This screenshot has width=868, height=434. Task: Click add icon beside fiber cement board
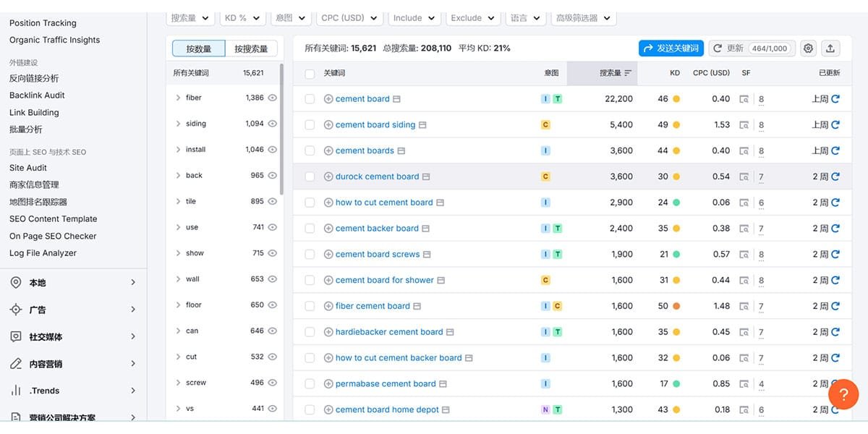click(328, 307)
